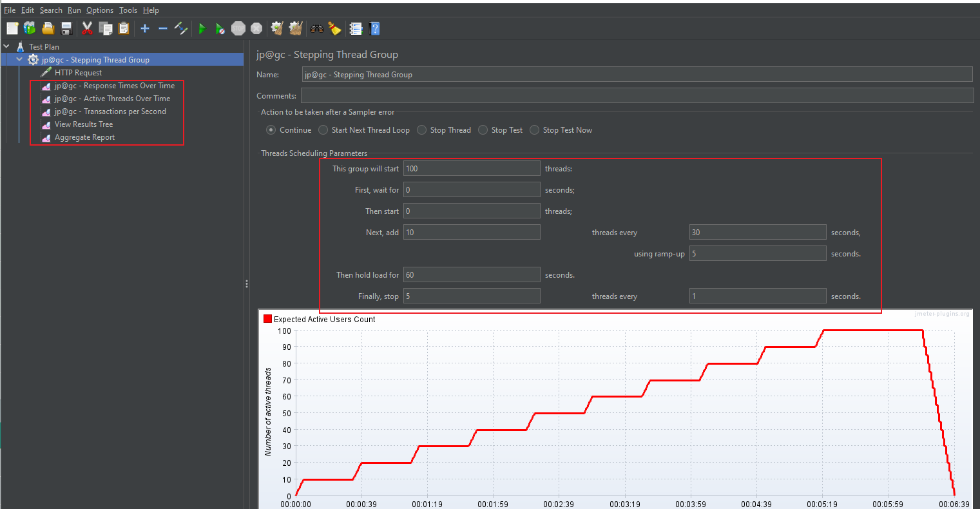Click the jmeter-plugins.org link on chart
This screenshot has width=980, height=509.
pyautogui.click(x=942, y=314)
